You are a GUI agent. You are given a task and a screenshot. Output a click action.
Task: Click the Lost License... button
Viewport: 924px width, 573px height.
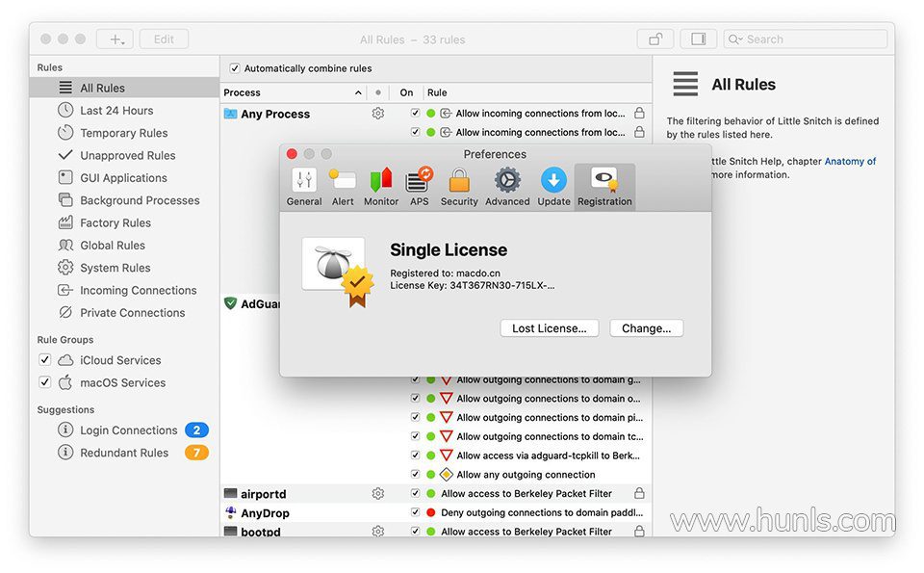click(550, 328)
